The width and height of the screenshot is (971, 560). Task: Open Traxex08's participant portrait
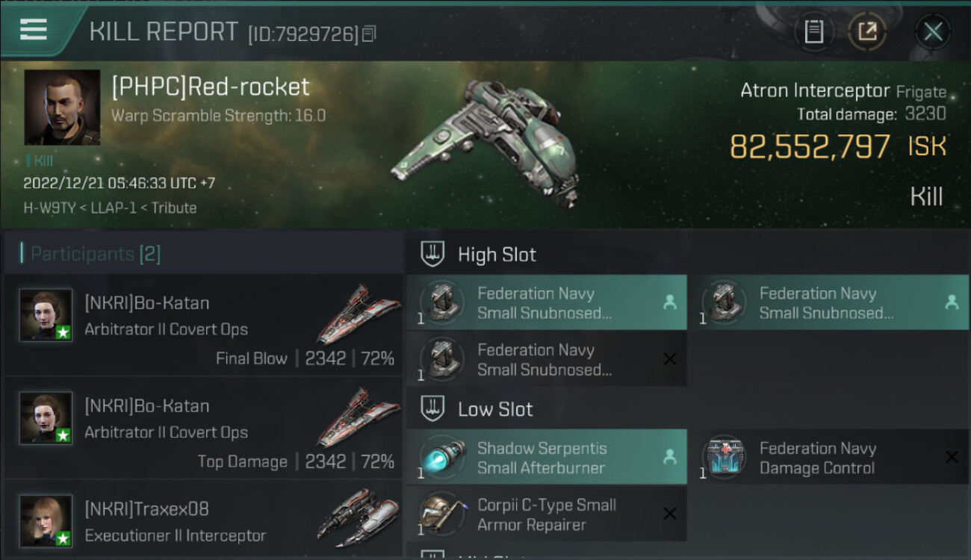(46, 520)
